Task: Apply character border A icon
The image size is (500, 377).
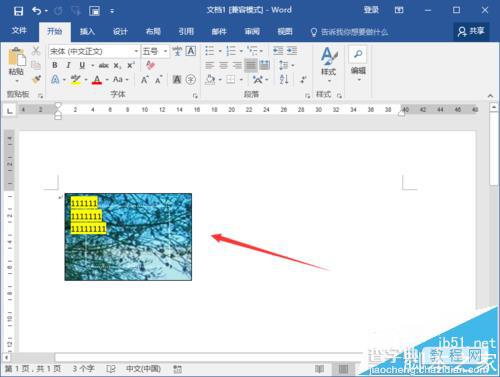Action: tap(191, 51)
